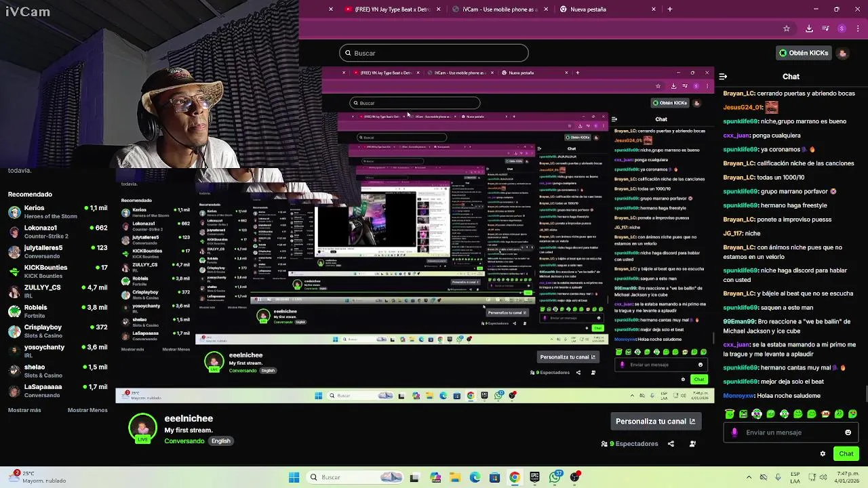
Task: Insert the angry green emote from emote row
Action: 743,414
